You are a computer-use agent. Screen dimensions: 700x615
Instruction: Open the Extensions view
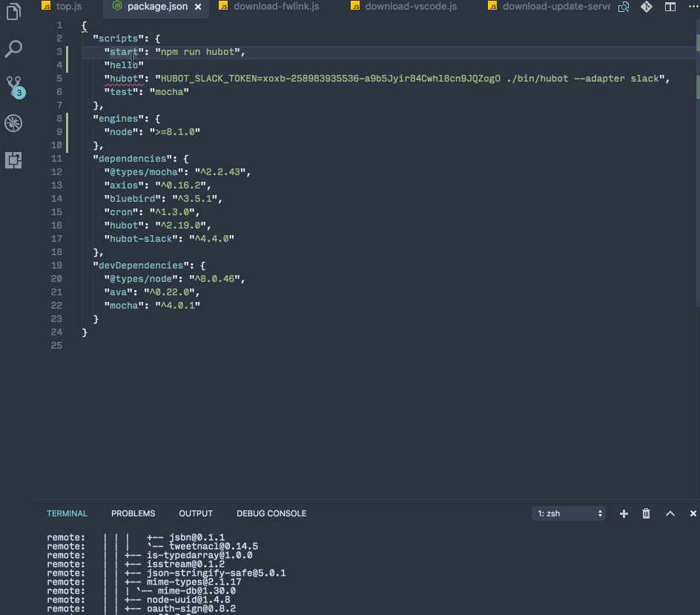(x=13, y=160)
